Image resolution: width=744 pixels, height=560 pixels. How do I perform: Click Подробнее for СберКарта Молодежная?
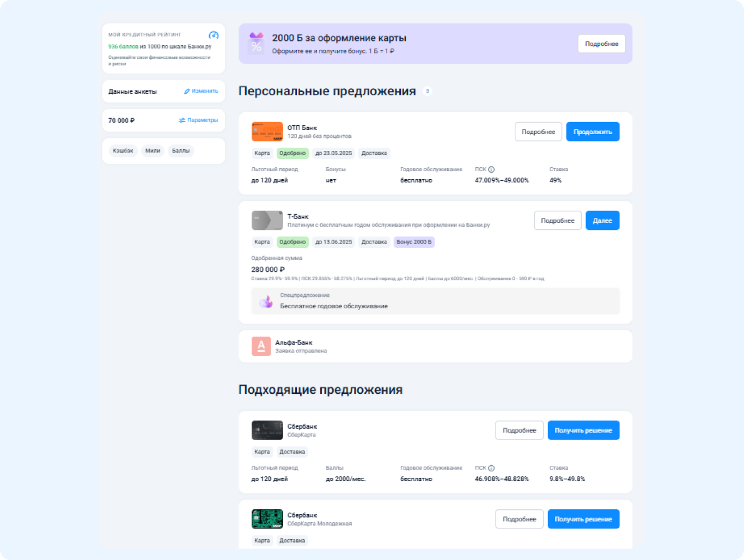(x=520, y=519)
